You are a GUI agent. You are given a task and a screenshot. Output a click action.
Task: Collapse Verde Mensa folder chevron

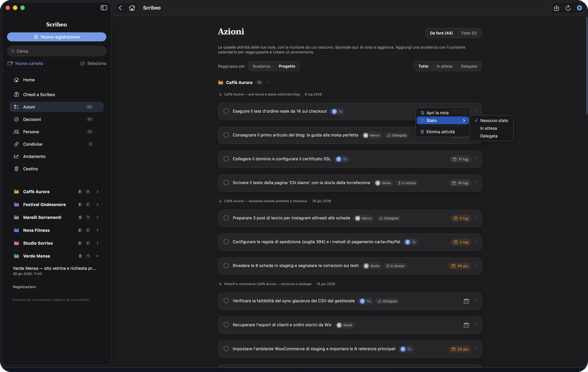pos(97,256)
